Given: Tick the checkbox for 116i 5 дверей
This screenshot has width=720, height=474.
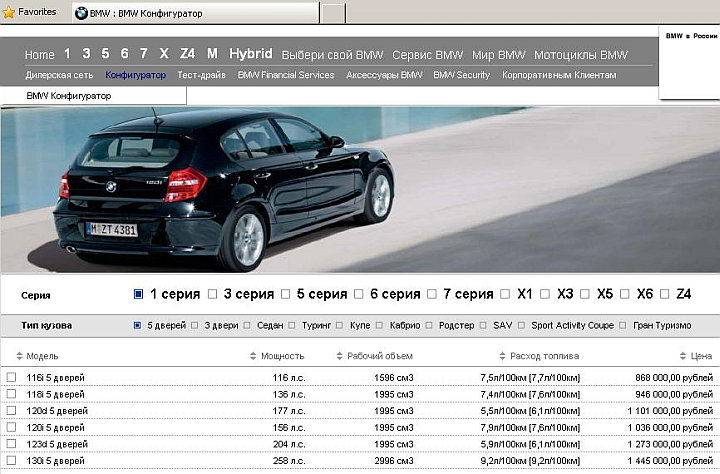Looking at the screenshot, I should click(x=12, y=377).
